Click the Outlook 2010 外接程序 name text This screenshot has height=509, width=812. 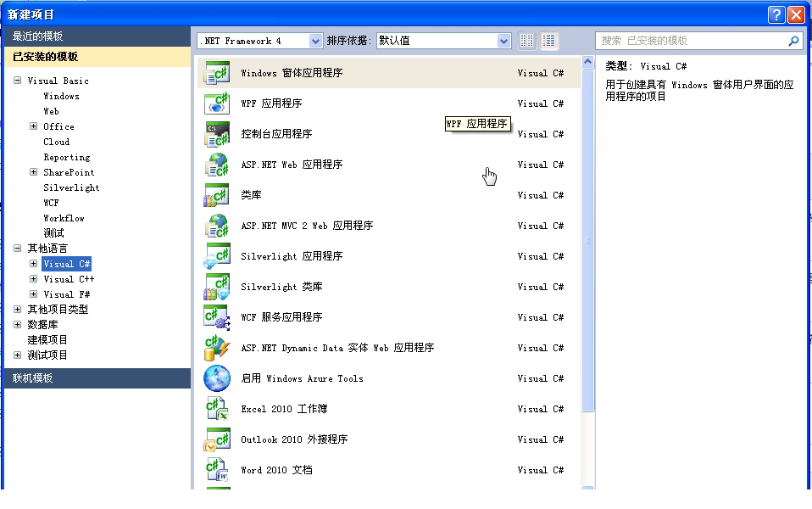tap(294, 439)
